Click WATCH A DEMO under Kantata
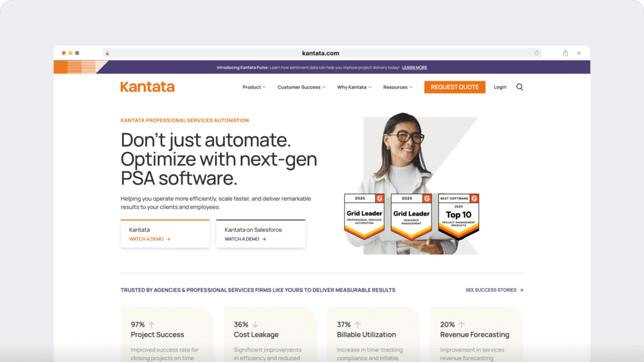 coord(145,239)
